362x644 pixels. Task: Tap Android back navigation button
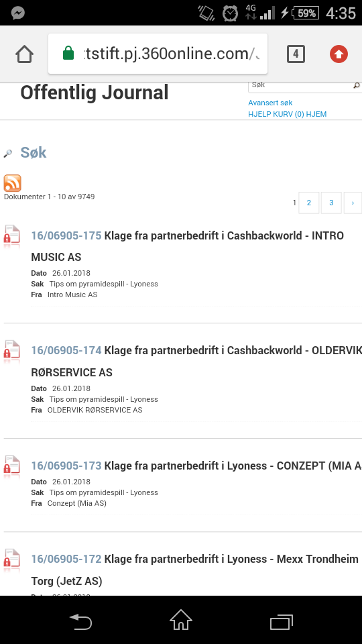coord(80,621)
